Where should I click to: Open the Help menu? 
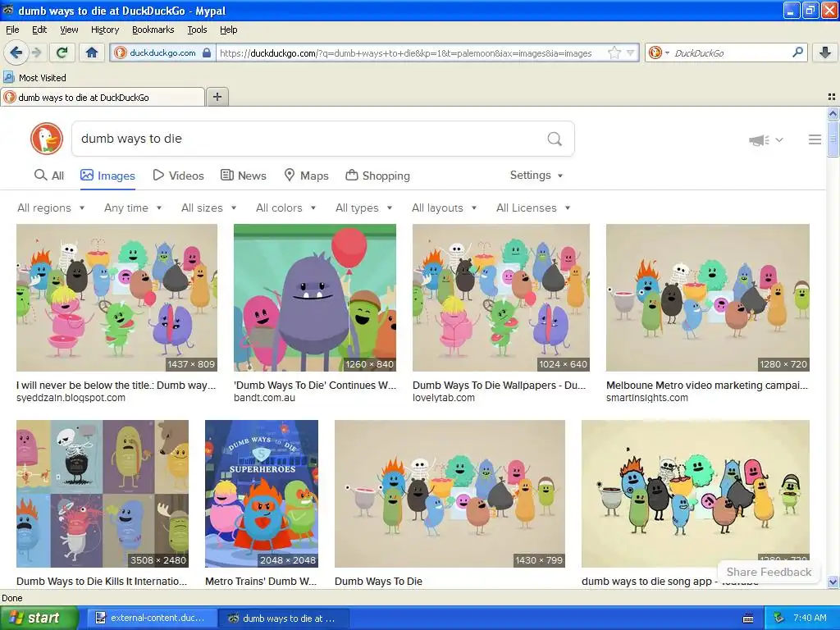pos(228,30)
